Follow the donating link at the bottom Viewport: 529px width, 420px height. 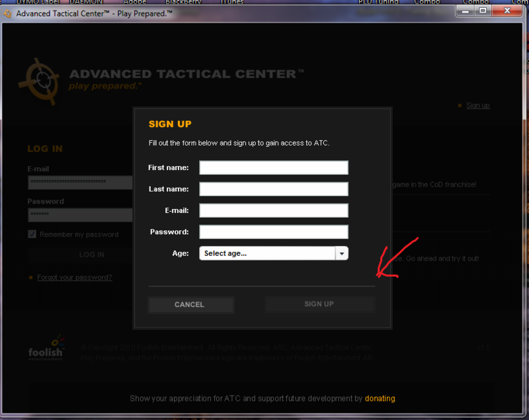[x=380, y=398]
